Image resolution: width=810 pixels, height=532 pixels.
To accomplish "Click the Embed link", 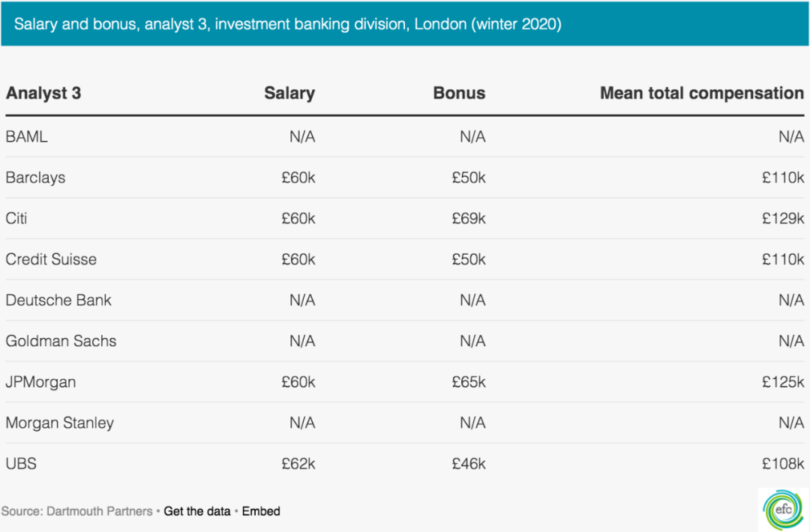I will (x=261, y=511).
